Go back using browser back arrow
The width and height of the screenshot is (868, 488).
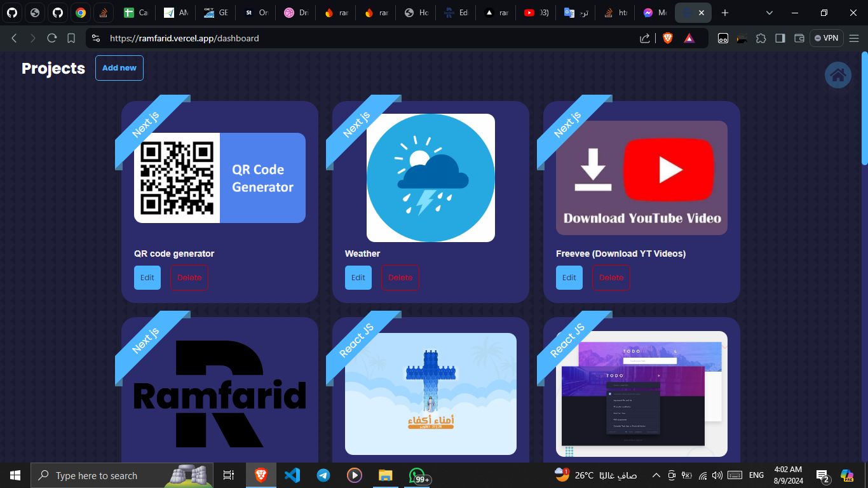[x=14, y=38]
